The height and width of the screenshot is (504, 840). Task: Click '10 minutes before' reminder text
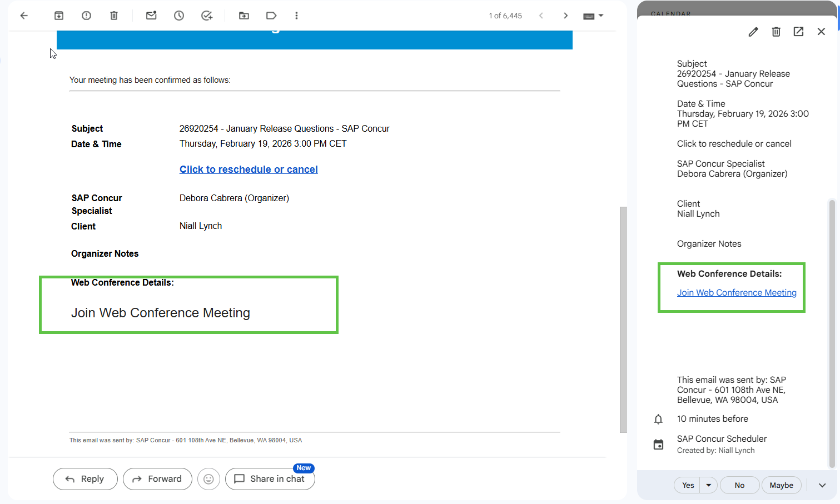coord(713,419)
